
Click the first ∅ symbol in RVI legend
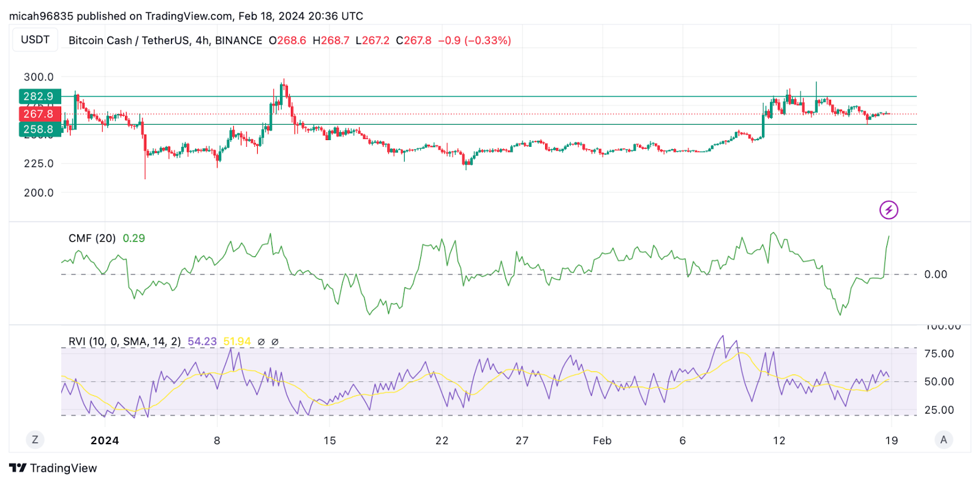[262, 342]
